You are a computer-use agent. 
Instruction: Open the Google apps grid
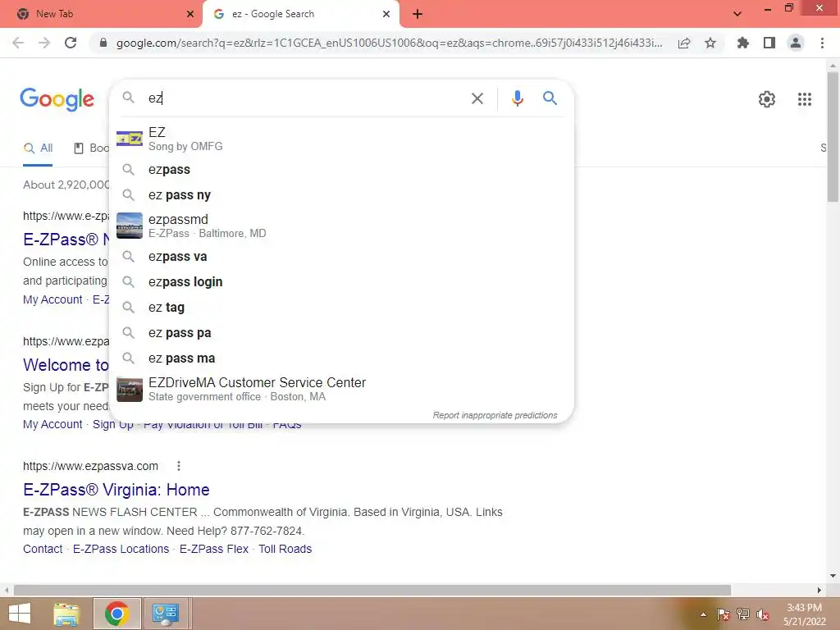[x=804, y=99]
